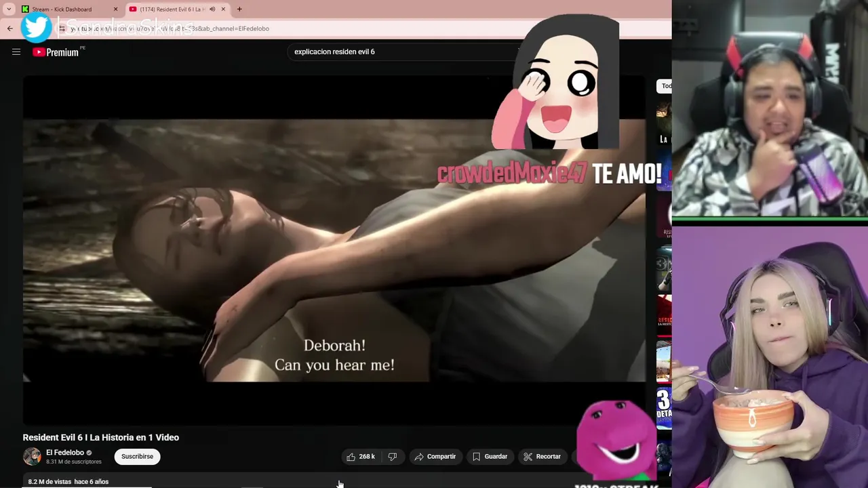868x488 pixels.
Task: Open the video title Resident Evil 6 text
Action: coord(101,438)
